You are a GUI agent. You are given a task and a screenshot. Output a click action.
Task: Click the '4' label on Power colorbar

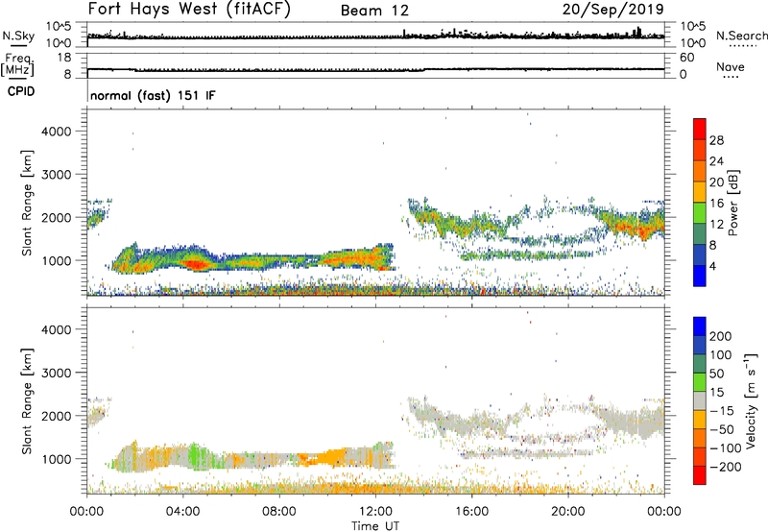tap(713, 267)
